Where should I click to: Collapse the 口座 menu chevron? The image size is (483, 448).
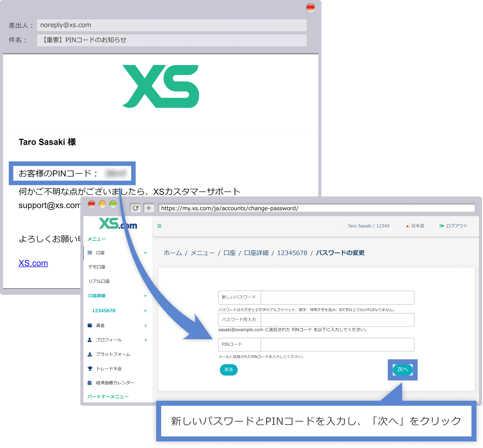coord(145,253)
